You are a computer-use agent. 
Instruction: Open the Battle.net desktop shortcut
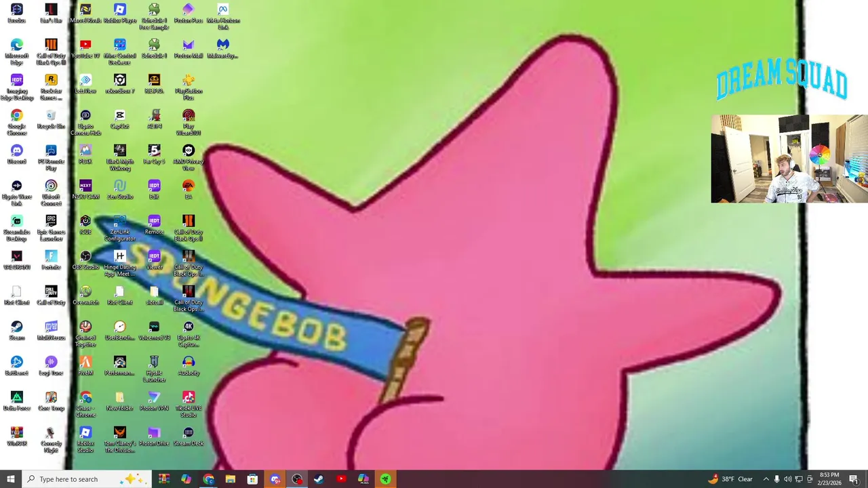coord(17,366)
